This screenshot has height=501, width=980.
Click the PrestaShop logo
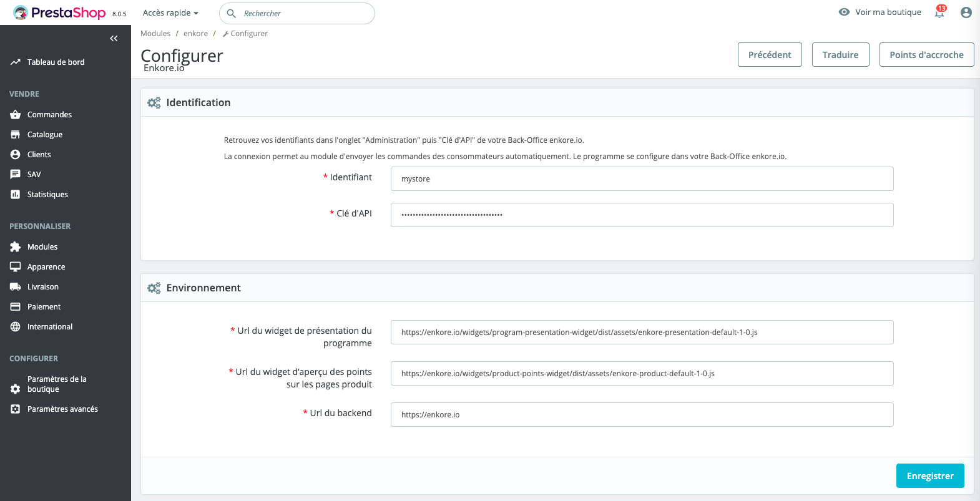59,12
